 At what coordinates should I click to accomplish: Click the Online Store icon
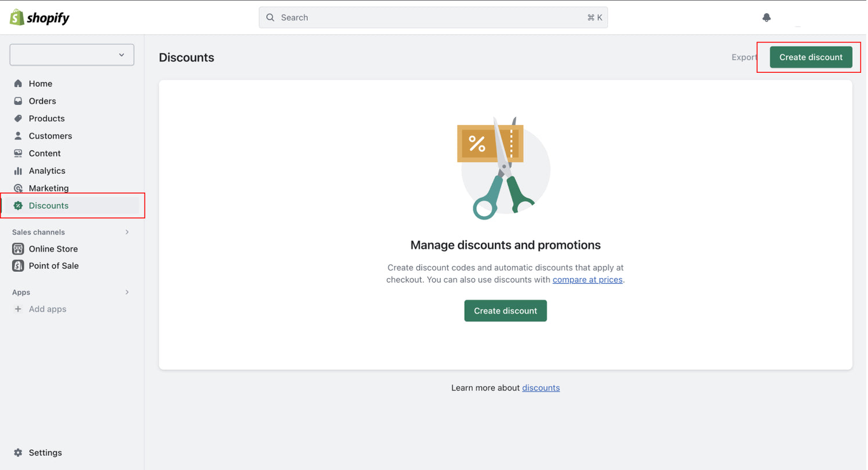click(18, 249)
